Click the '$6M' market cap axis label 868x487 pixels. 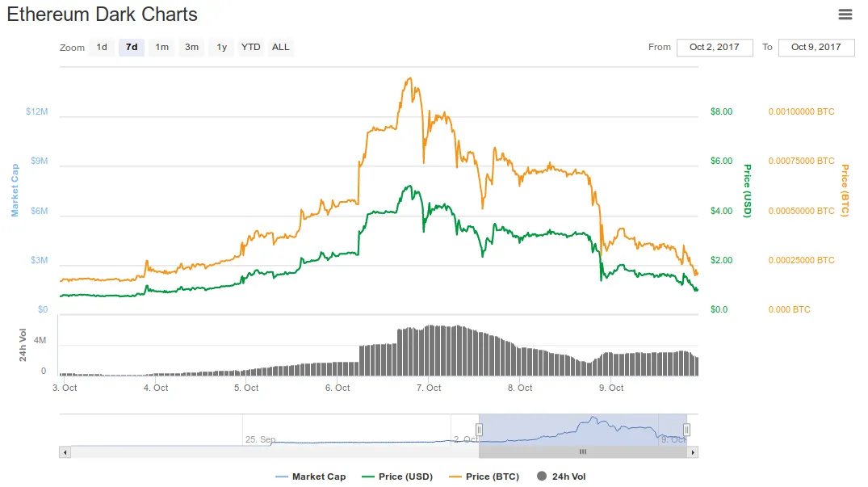tap(40, 211)
